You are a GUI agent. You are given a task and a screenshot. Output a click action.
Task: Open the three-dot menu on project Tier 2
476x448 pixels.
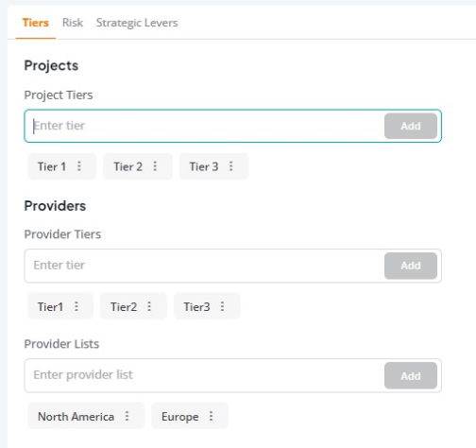[155, 166]
